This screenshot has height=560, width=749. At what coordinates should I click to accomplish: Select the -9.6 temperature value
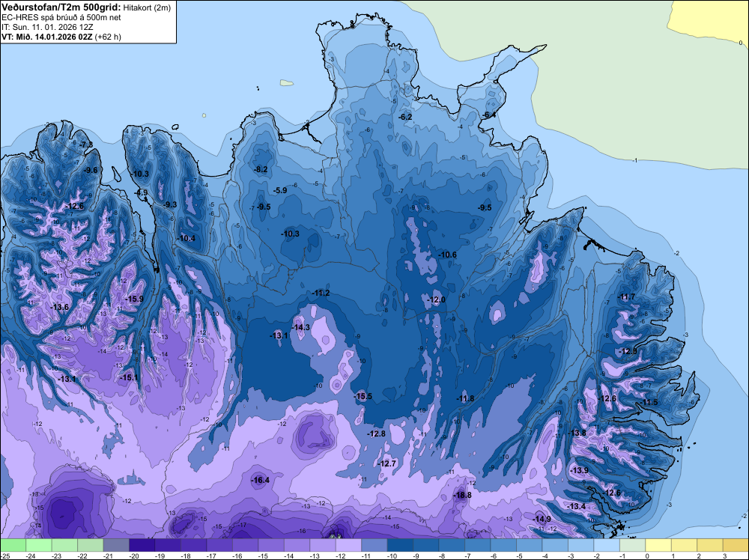point(91,170)
